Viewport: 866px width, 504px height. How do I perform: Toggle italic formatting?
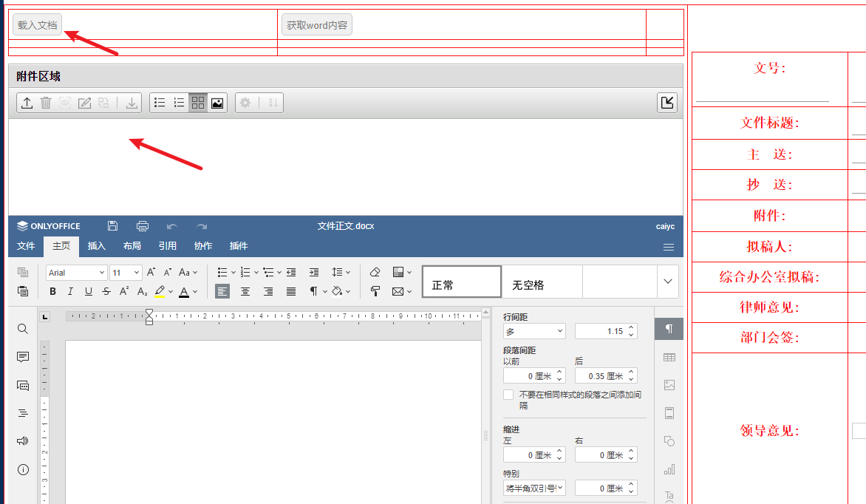(70, 291)
